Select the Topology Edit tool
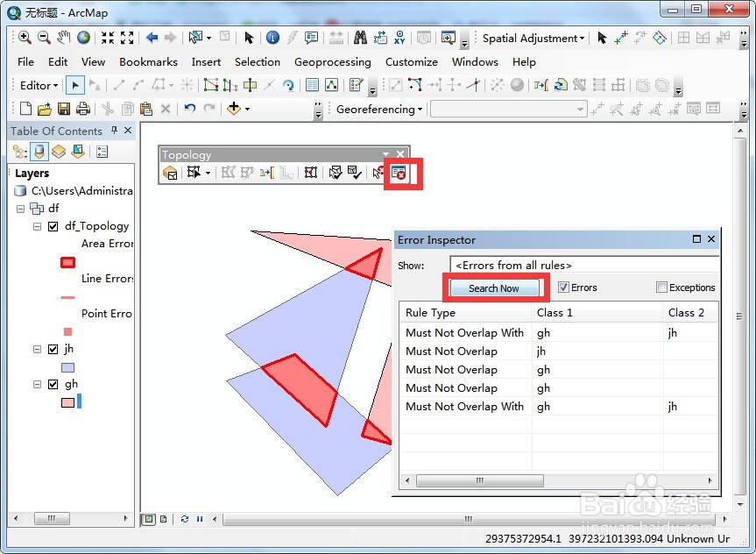756x554 pixels. tap(194, 173)
